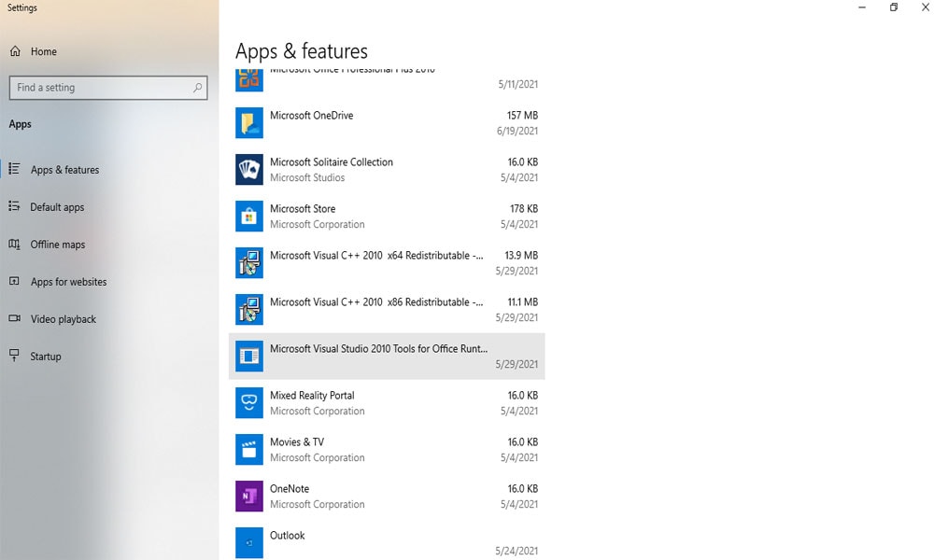Image resolution: width=934 pixels, height=560 pixels.
Task: Select the Microsoft OneDrive entry name
Action: [x=312, y=116]
